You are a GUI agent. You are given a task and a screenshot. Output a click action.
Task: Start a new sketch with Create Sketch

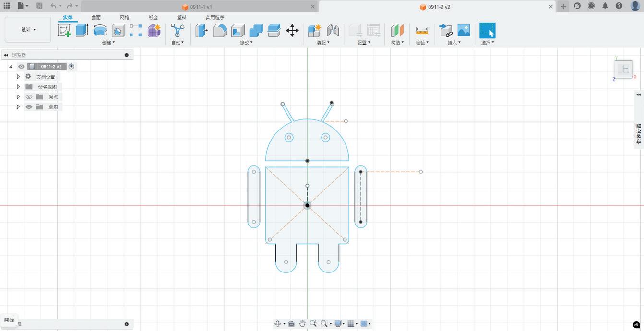(64, 30)
